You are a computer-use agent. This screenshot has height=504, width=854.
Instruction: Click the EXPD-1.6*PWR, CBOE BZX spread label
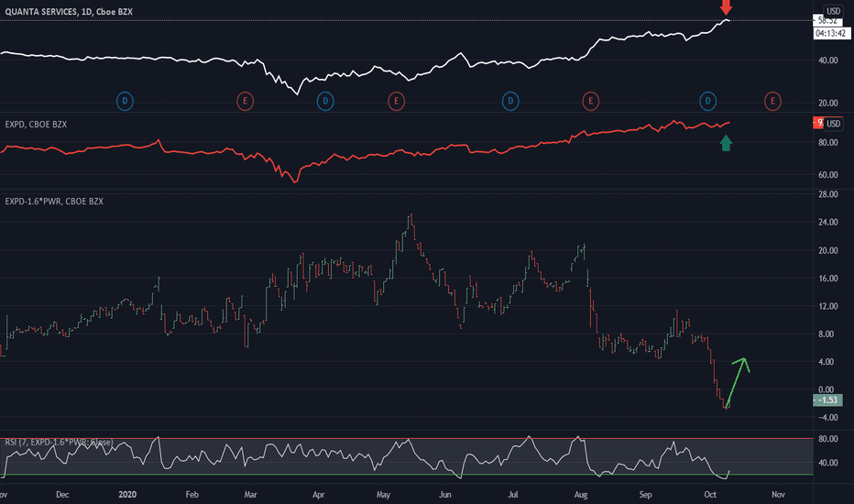54,201
